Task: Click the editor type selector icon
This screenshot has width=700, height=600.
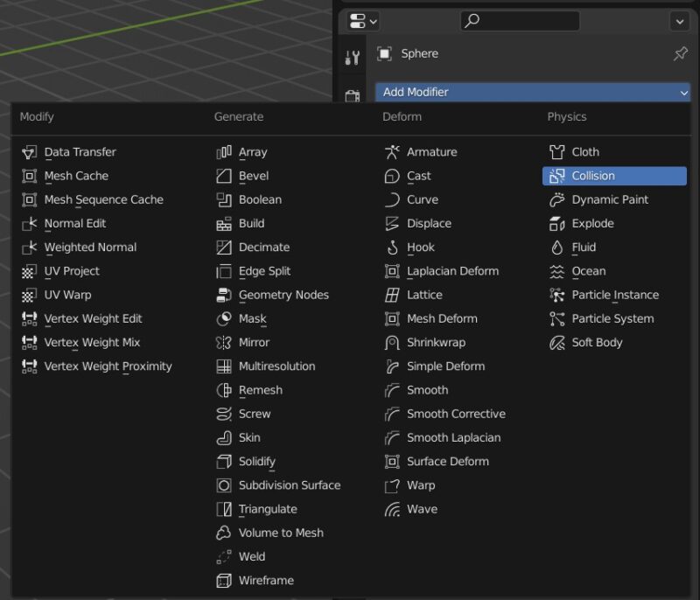Action: [357, 20]
